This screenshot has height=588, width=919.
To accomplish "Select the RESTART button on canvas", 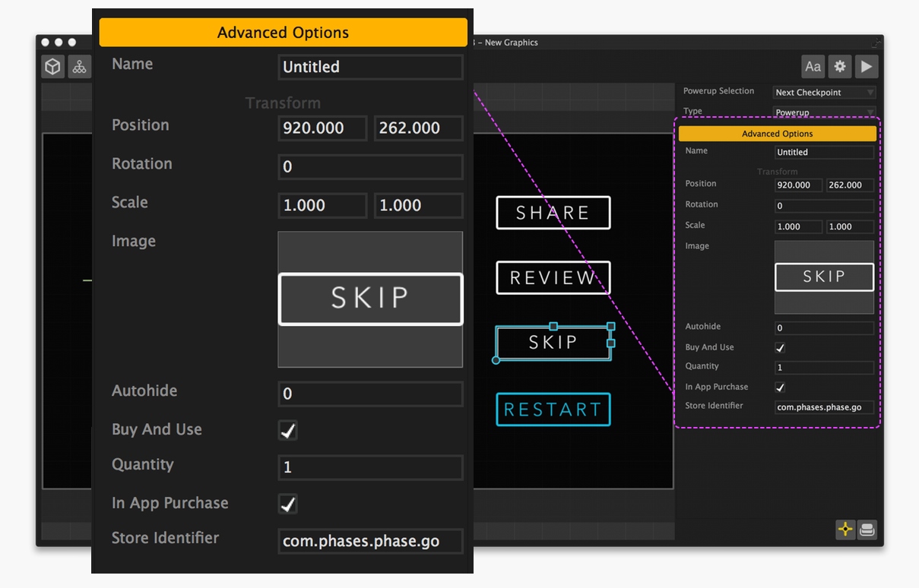I will [553, 409].
